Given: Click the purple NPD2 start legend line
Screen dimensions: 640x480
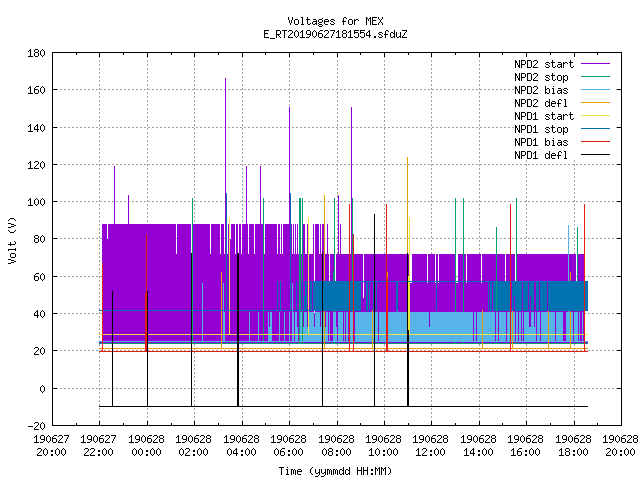Looking at the screenshot, I should 596,64.
